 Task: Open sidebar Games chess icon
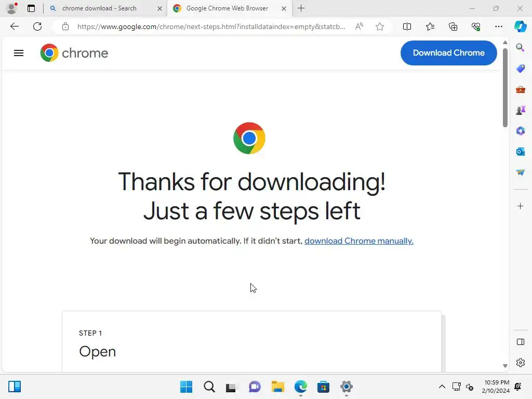point(520,110)
